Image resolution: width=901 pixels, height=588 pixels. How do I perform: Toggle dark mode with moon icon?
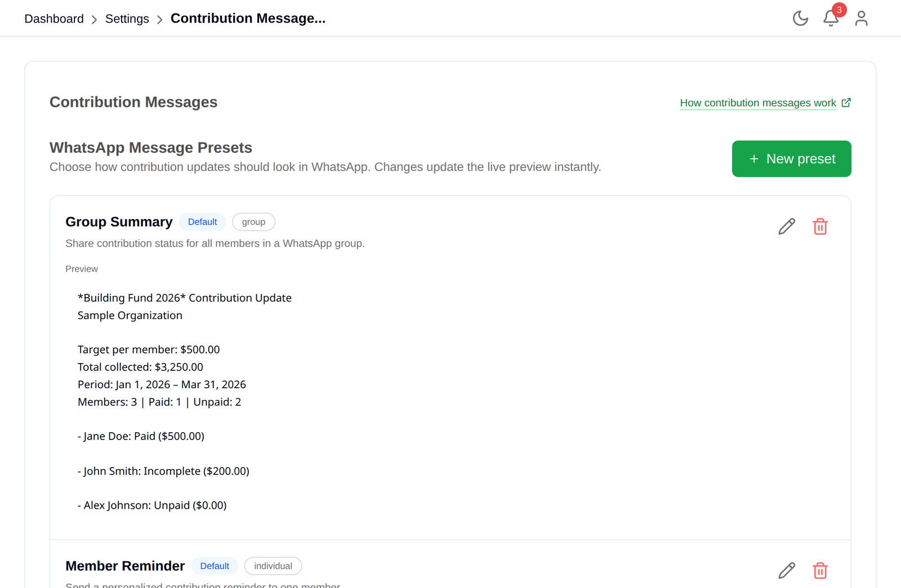click(800, 19)
